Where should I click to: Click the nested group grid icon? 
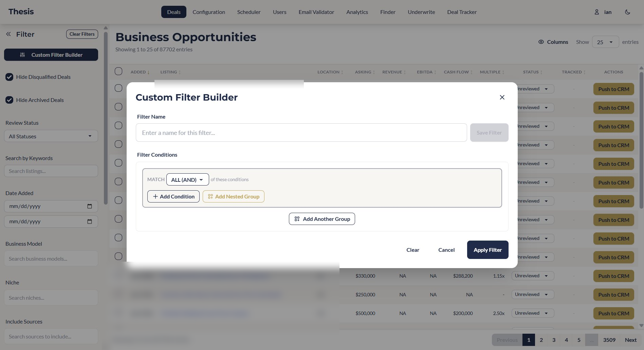pyautogui.click(x=210, y=196)
